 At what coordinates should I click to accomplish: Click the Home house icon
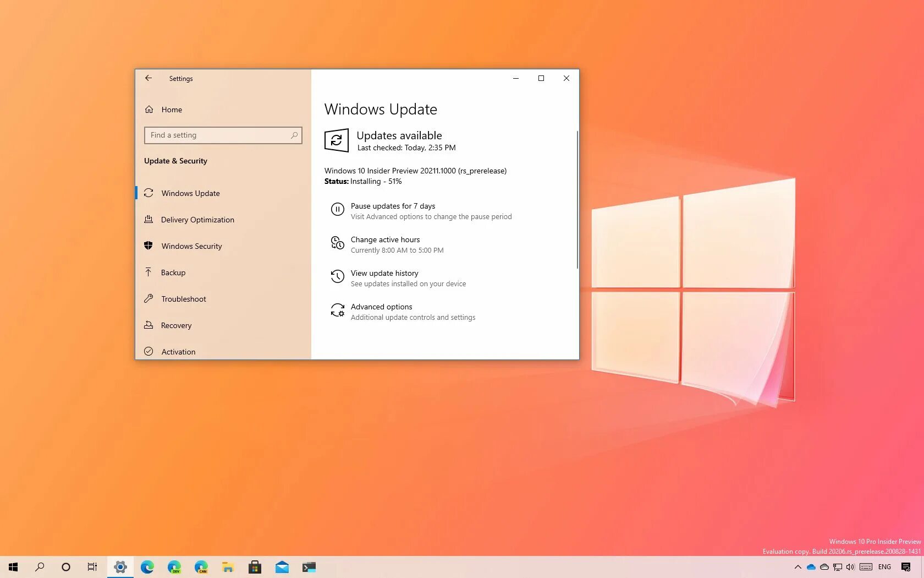[x=149, y=110]
